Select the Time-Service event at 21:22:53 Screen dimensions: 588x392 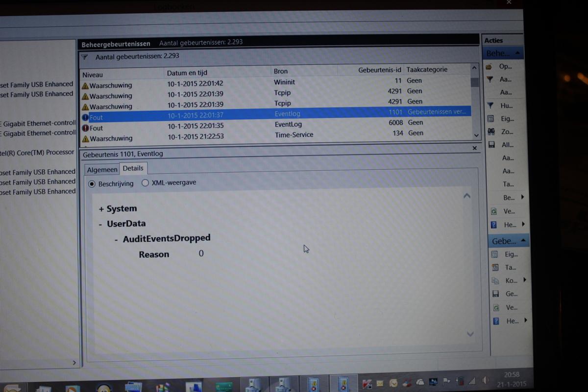click(277, 136)
